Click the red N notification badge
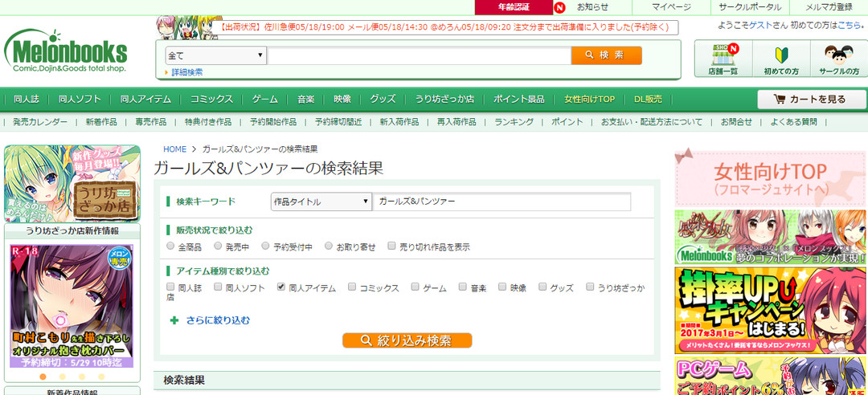Screen dimensions: 868x395 559,7
